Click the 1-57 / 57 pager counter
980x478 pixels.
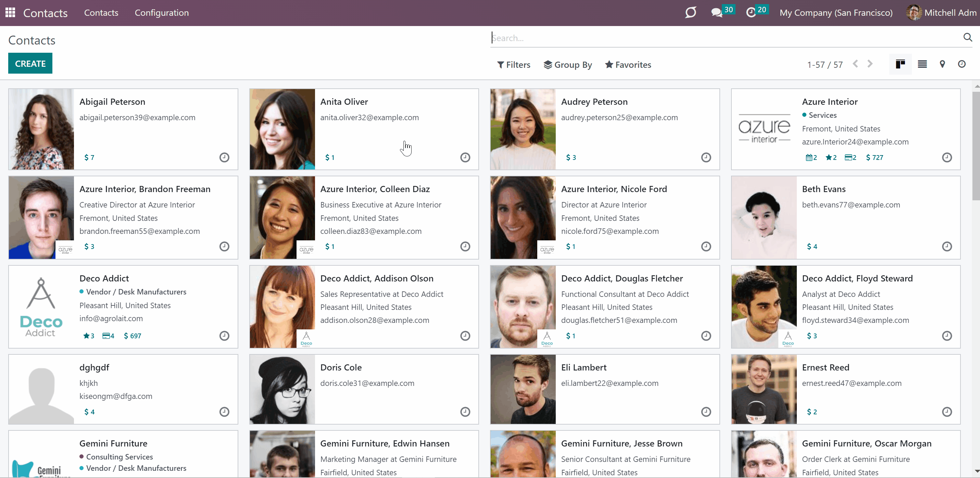point(825,65)
